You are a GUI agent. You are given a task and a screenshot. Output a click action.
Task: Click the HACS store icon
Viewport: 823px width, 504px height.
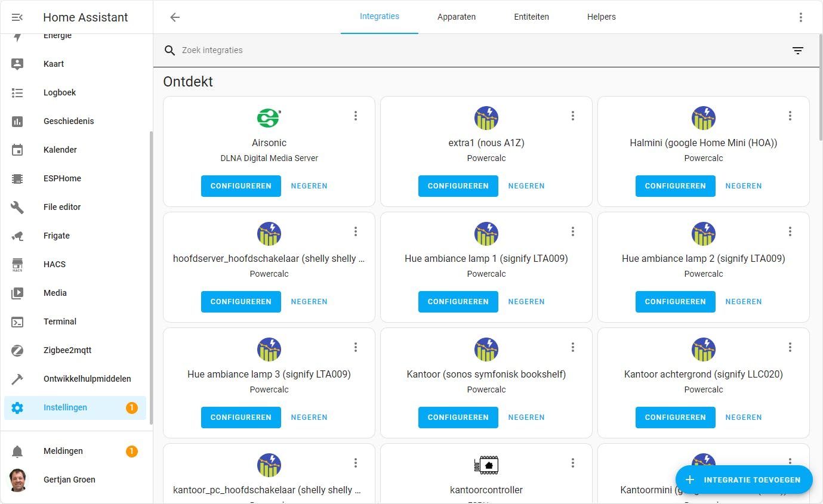point(17,264)
